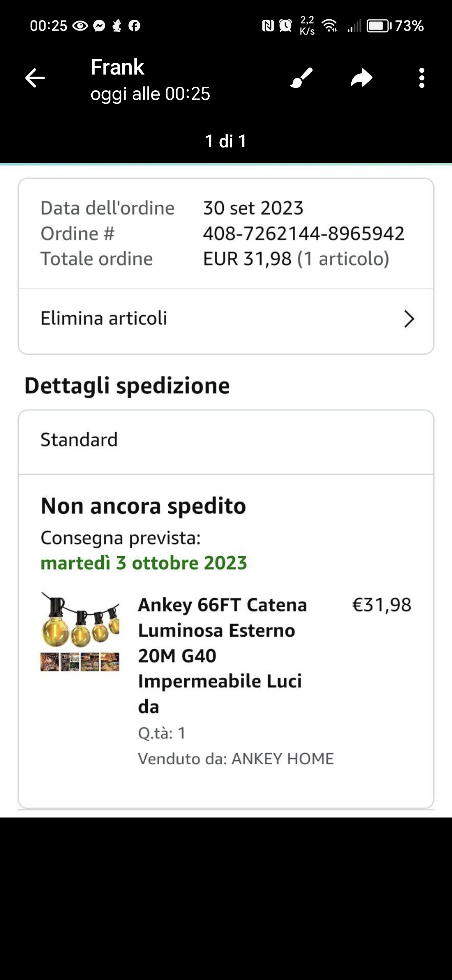Expand Elimina articoli chevron arrow
This screenshot has height=980, width=452.
(409, 319)
